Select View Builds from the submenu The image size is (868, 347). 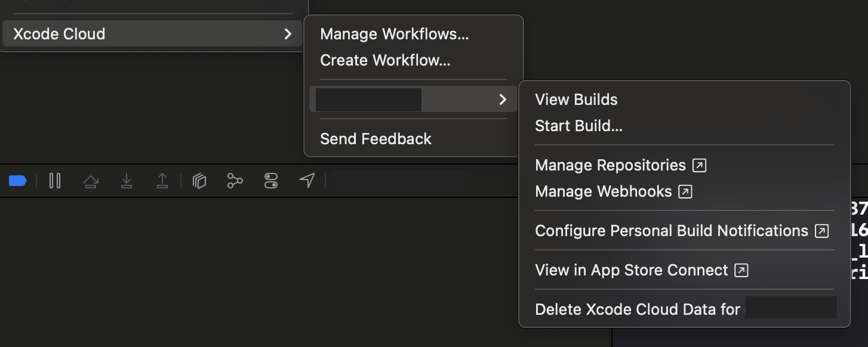point(576,100)
